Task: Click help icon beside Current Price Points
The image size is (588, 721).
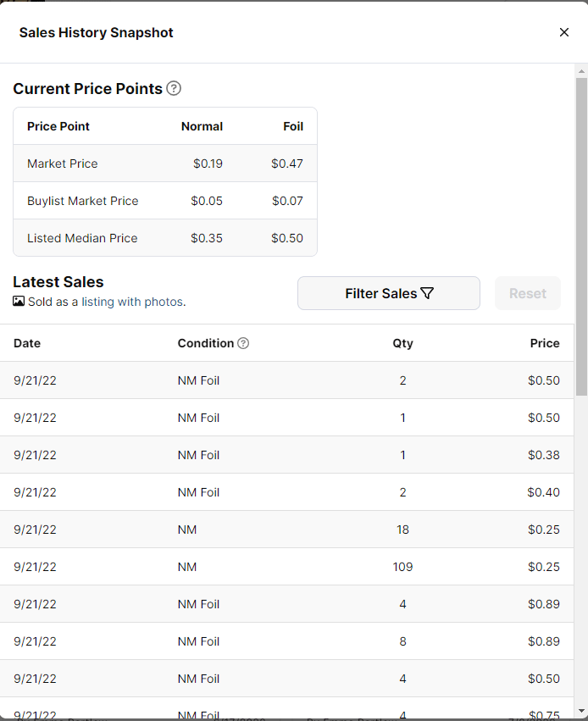Action: 174,88
